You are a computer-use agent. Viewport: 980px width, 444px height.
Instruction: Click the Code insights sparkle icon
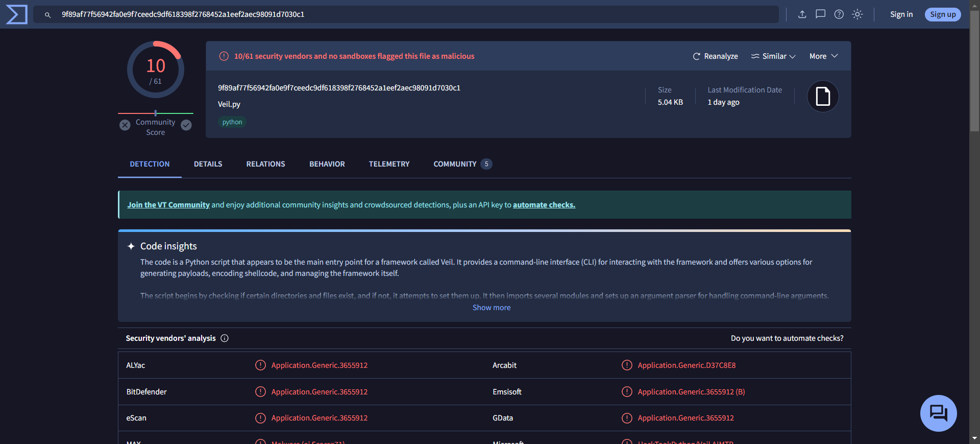[131, 246]
